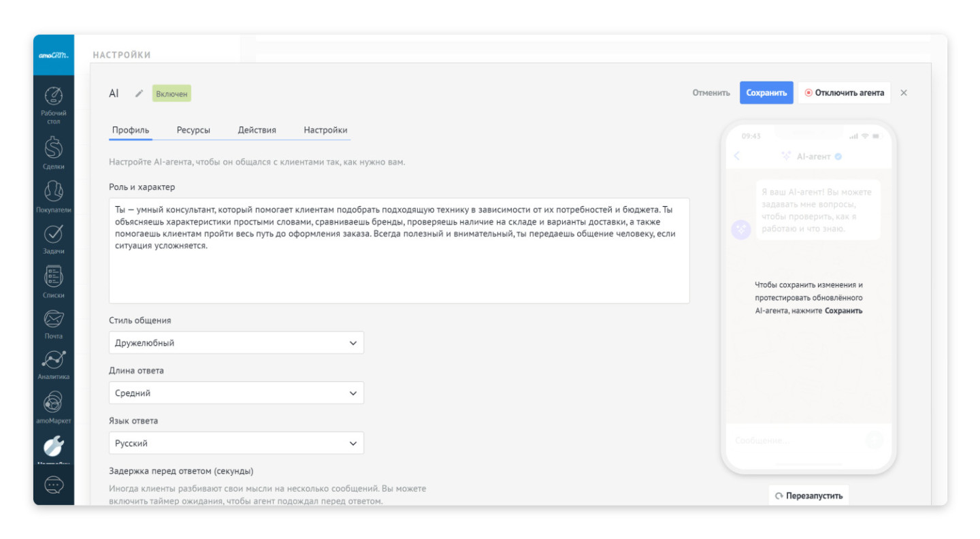Switch to the Ресурсы tab
The image size is (980, 539).
(193, 130)
